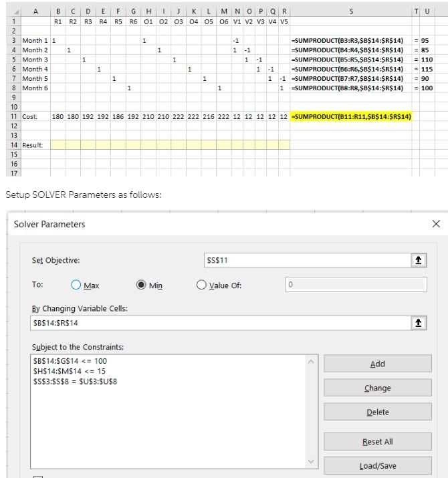Click the O1 header cell
This screenshot has height=478, width=448.
click(148, 21)
